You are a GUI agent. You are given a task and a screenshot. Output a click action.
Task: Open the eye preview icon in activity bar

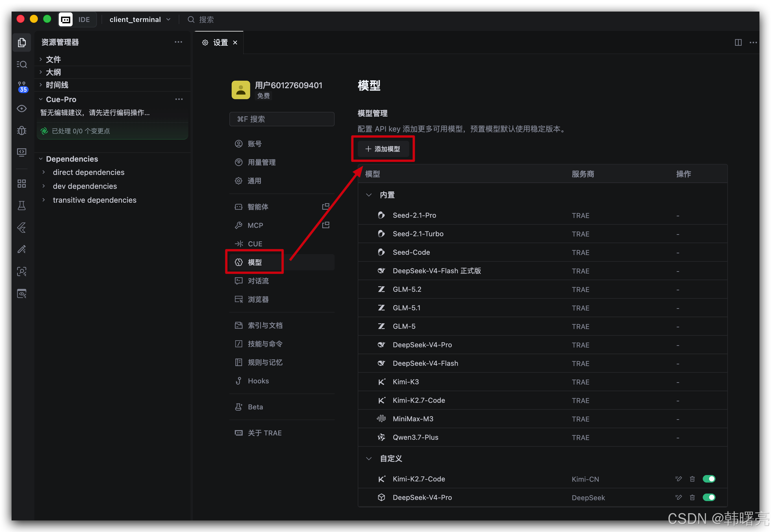point(22,108)
